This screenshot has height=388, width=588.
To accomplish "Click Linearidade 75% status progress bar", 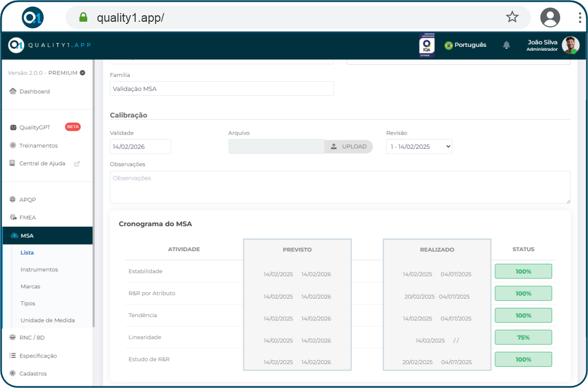I will pyautogui.click(x=523, y=337).
